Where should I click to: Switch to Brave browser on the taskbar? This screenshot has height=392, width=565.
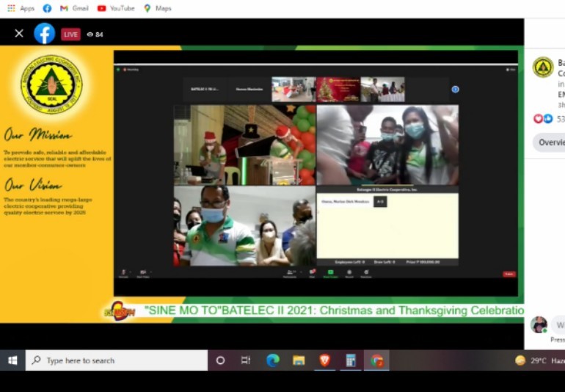click(x=324, y=360)
